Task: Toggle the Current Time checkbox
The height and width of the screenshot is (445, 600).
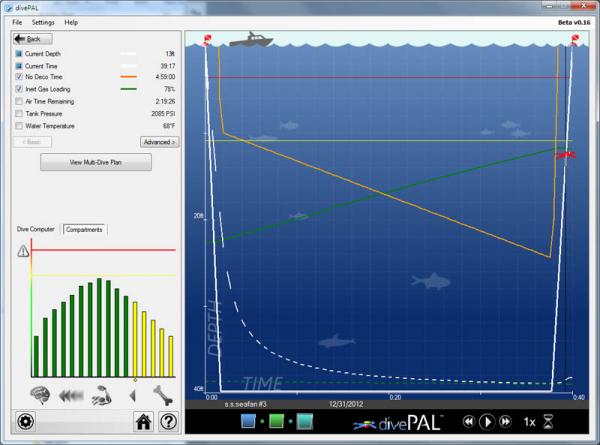Action: (19, 66)
